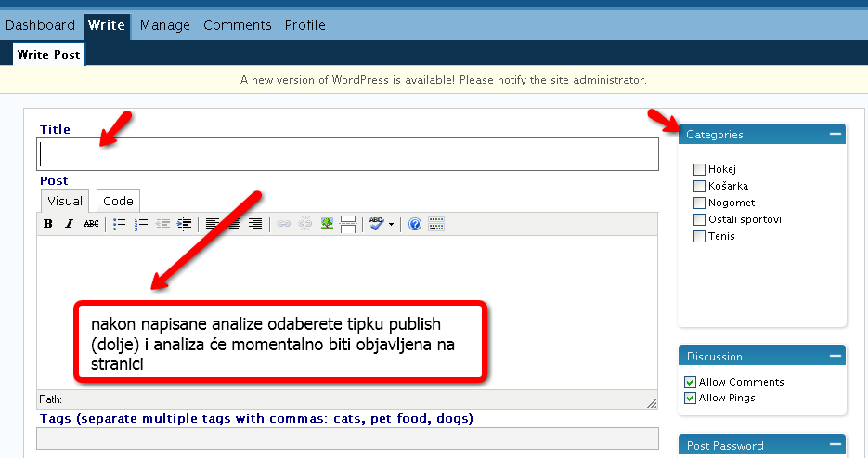Open the Write menu tab
The image size is (868, 458).
[107, 25]
